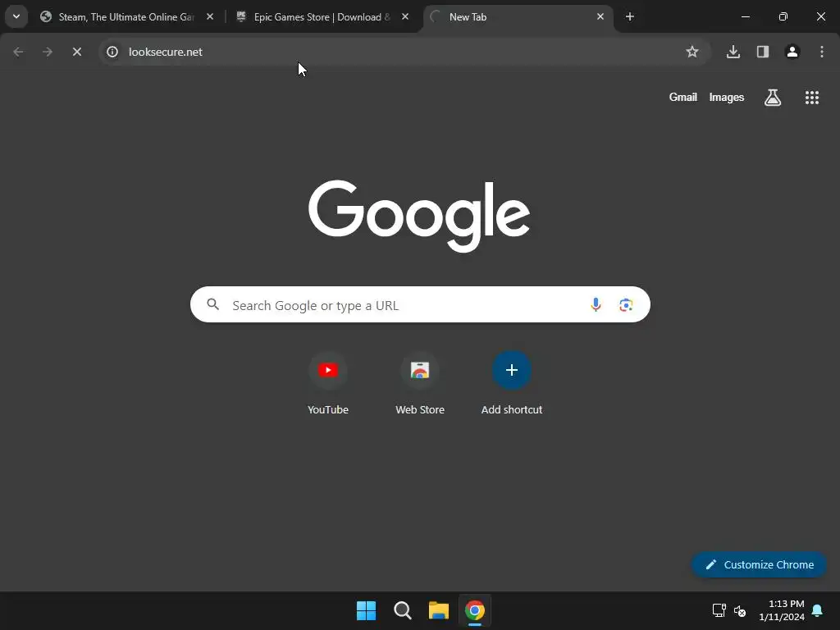Open the Gmail link

click(683, 97)
